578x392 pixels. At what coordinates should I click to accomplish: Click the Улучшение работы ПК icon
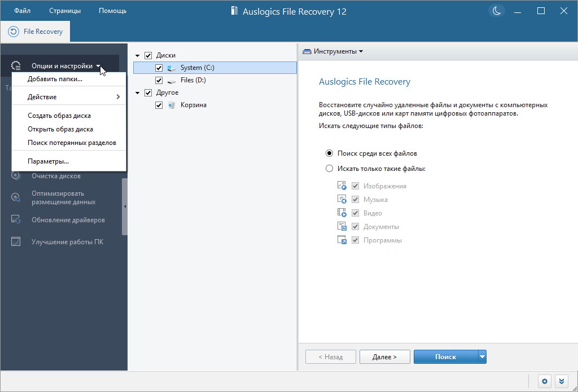tap(16, 241)
